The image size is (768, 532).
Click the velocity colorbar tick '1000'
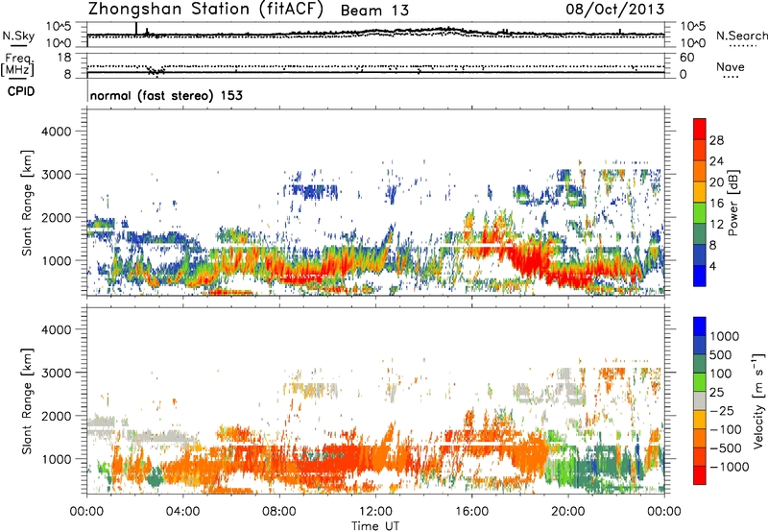[725, 336]
